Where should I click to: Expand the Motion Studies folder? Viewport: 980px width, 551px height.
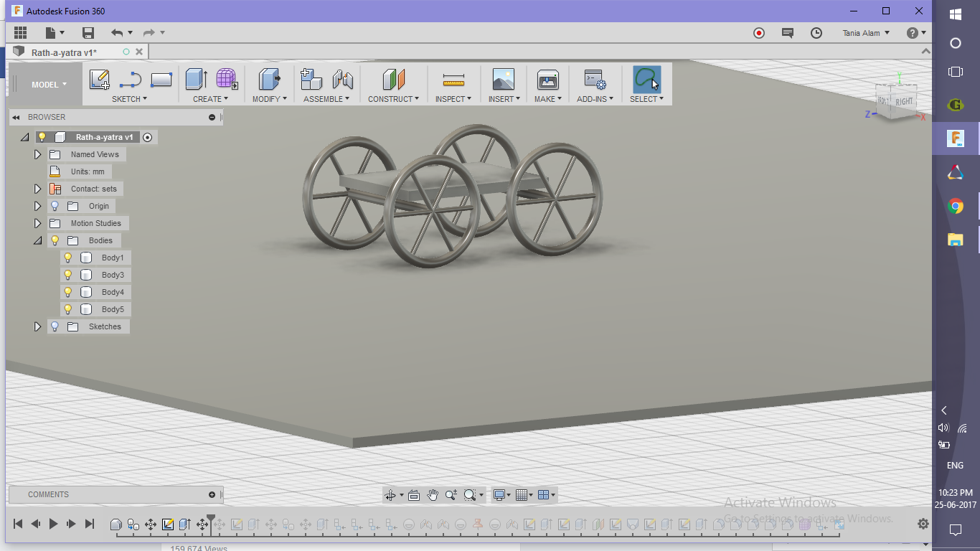(x=38, y=223)
